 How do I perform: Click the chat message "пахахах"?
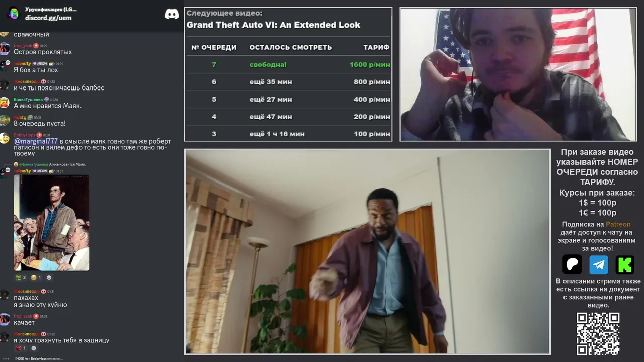[x=26, y=298]
